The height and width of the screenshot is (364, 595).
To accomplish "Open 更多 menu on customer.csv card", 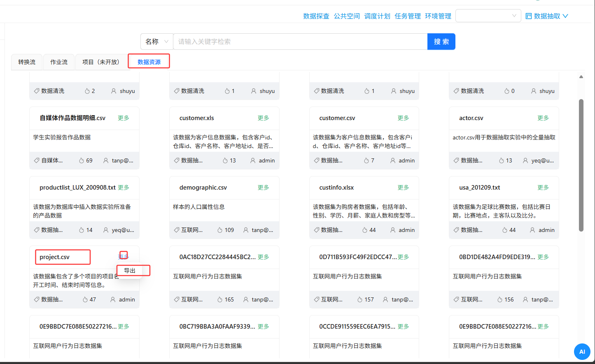I will tap(403, 118).
